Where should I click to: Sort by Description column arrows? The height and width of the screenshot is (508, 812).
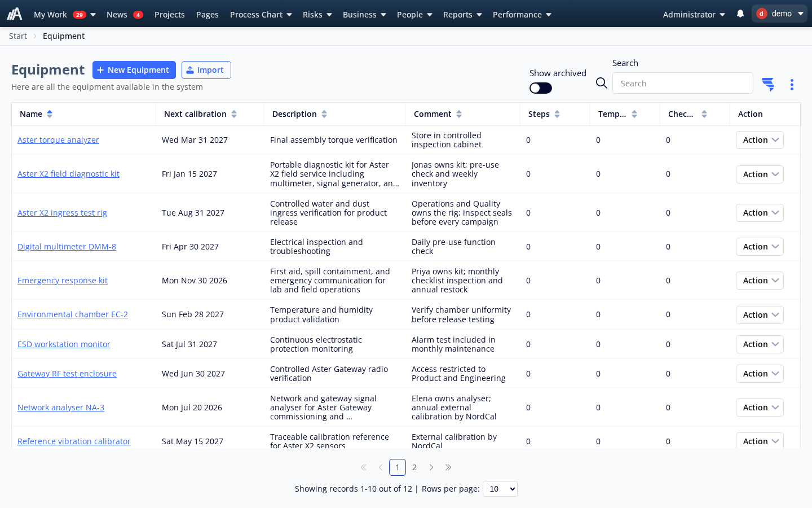click(x=324, y=114)
